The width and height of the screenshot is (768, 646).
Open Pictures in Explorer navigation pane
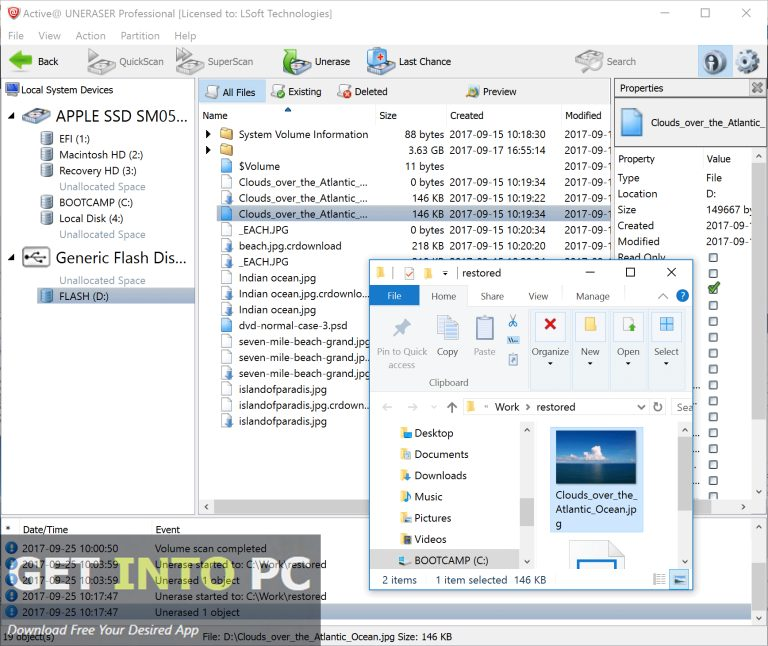[x=426, y=518]
